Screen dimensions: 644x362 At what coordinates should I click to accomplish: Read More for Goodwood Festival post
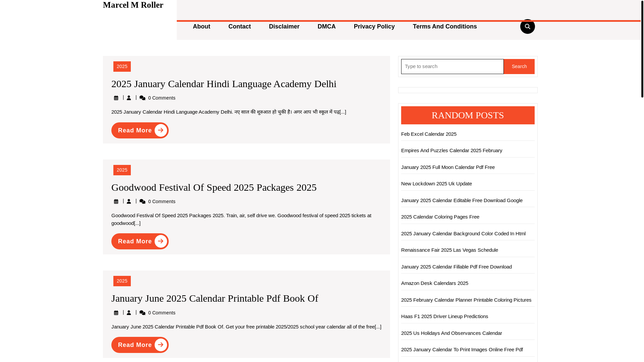click(x=140, y=241)
